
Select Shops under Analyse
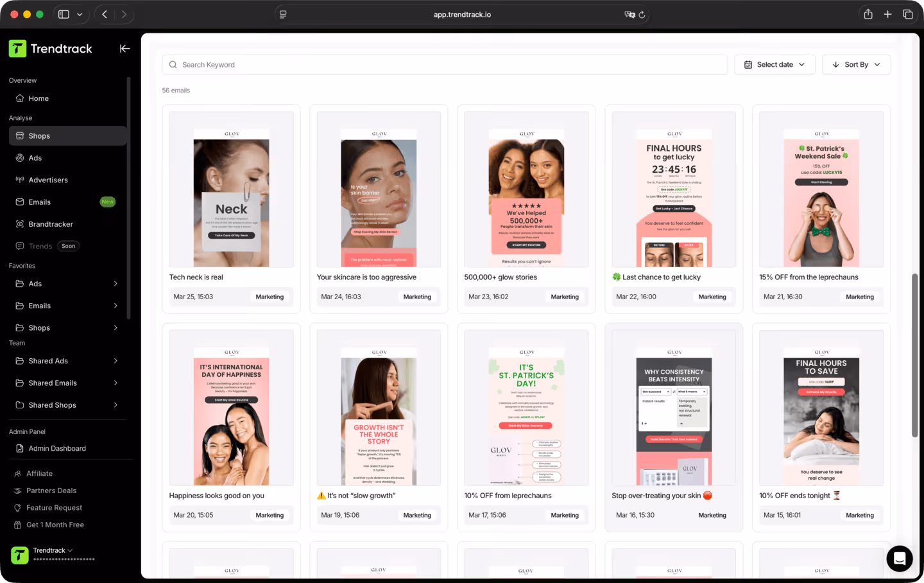pos(67,135)
